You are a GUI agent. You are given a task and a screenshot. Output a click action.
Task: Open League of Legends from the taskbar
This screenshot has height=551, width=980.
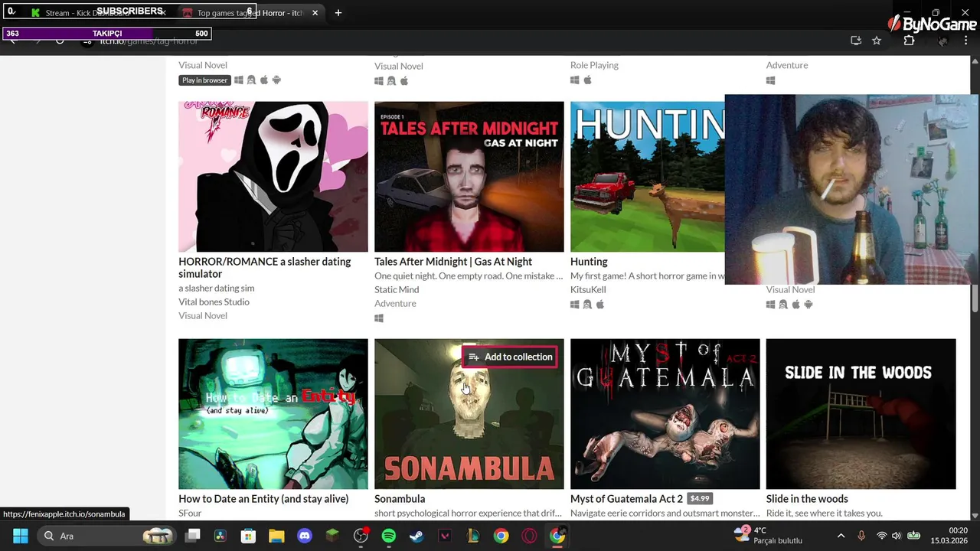tap(472, 536)
